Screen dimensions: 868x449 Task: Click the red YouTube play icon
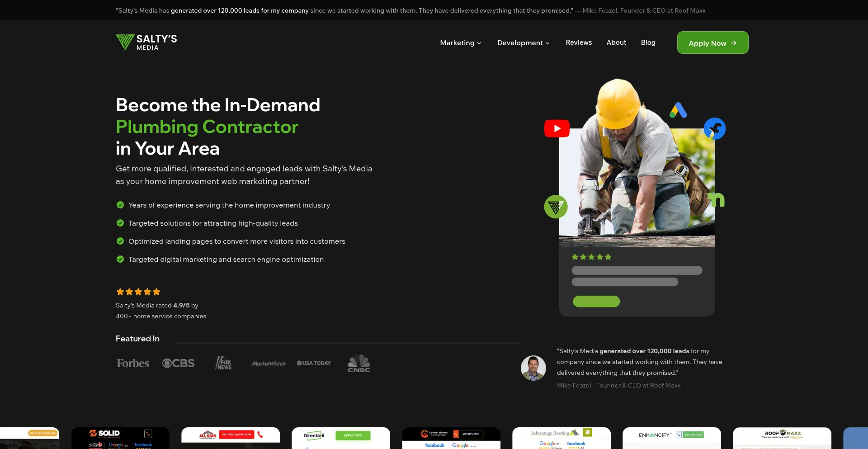click(557, 128)
